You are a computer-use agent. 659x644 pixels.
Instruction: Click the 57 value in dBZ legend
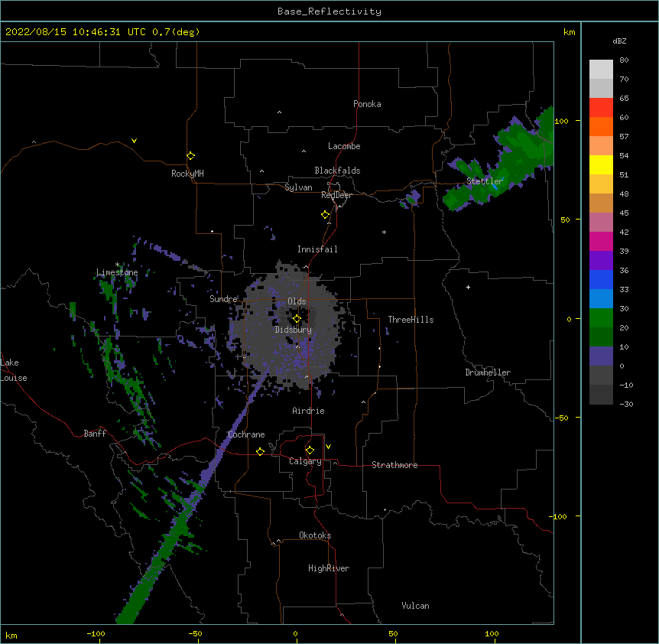pyautogui.click(x=624, y=137)
